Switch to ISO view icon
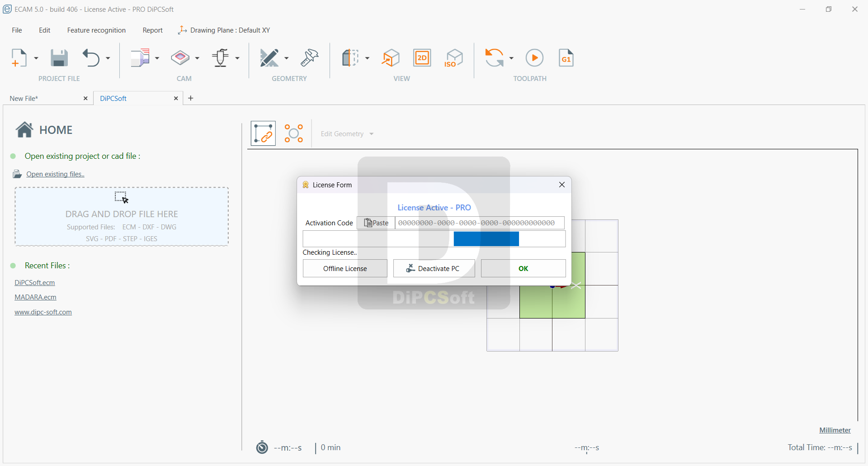 454,58
